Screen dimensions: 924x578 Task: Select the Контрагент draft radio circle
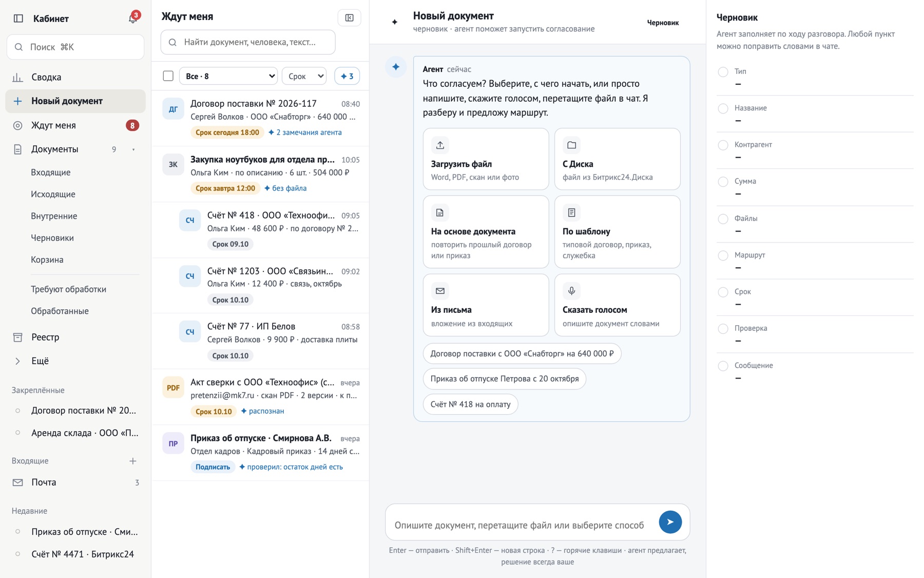click(723, 145)
